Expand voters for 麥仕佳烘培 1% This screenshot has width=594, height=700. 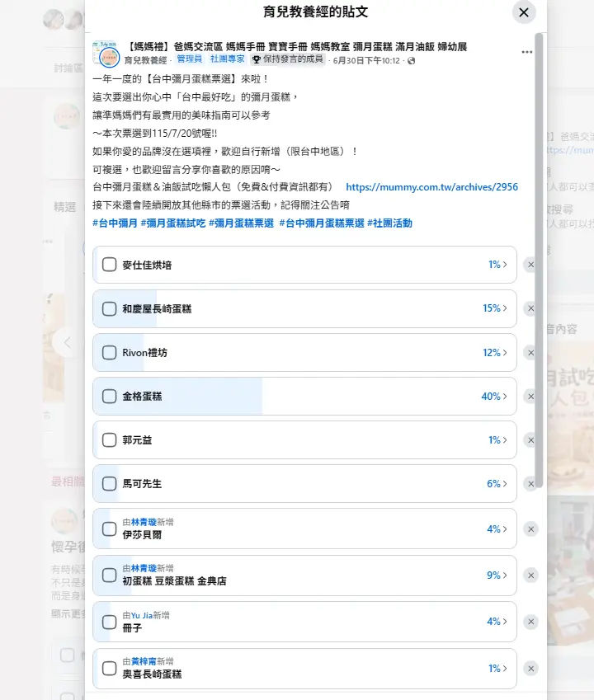pyautogui.click(x=497, y=265)
